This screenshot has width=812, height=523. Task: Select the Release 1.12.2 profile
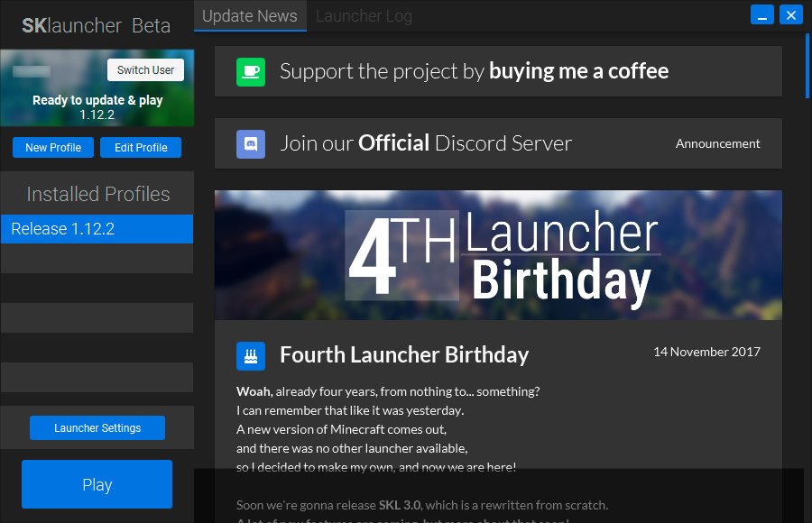point(97,229)
